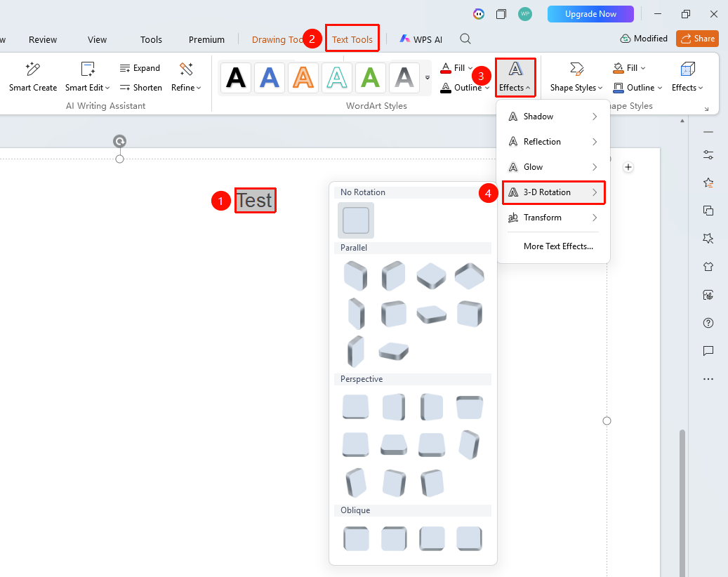Open the Glow submenu
This screenshot has width=728, height=577.
coord(553,167)
